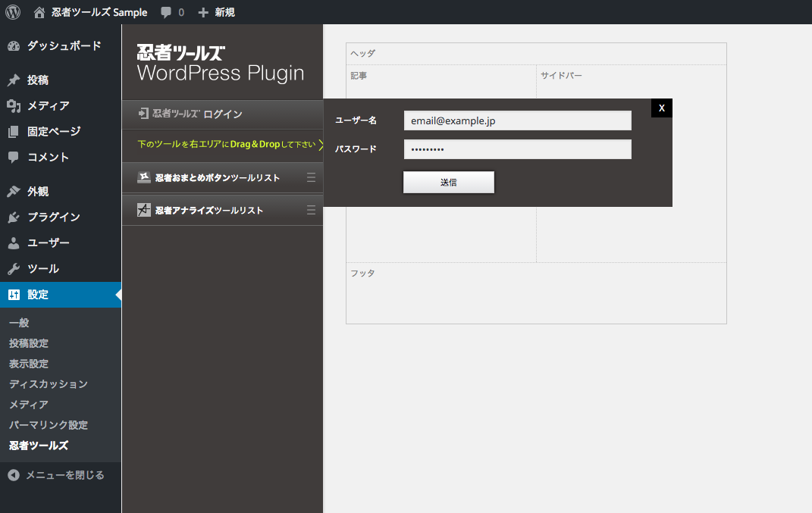812x513 pixels.
Task: Click the ユーザー person icon
Action: pos(14,242)
